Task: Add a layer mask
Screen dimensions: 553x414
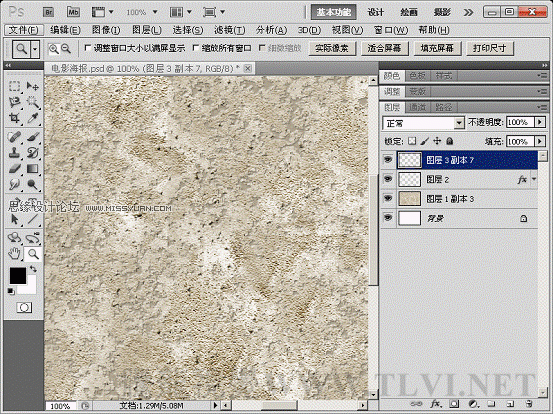Action: coord(455,403)
